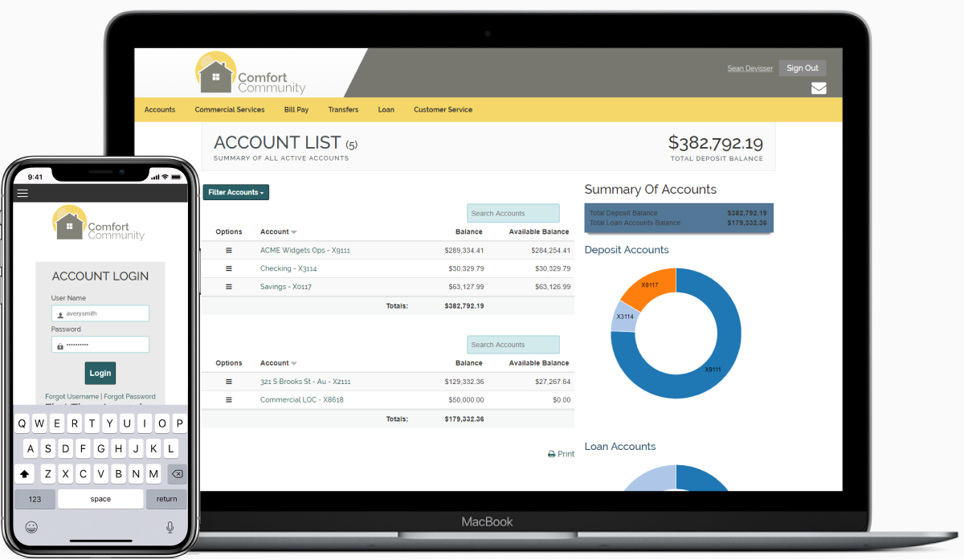Open hamburger menu on phone
The height and width of the screenshot is (560, 964).
pyautogui.click(x=22, y=193)
